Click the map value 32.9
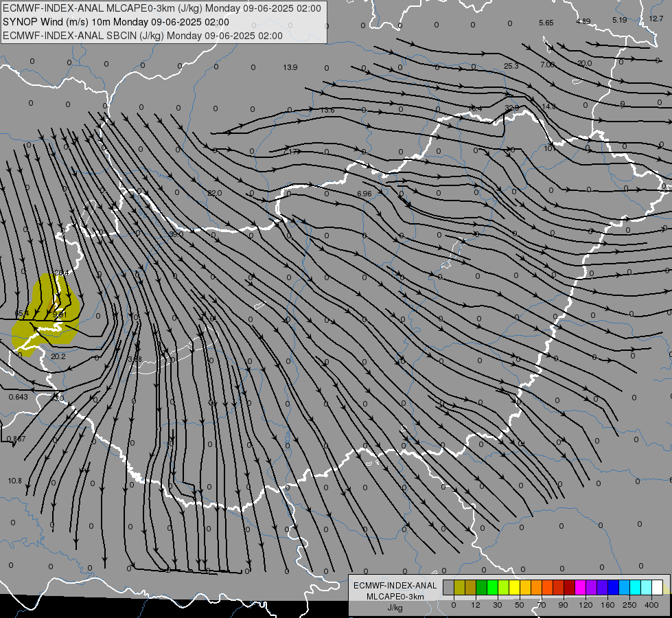 click(x=512, y=108)
